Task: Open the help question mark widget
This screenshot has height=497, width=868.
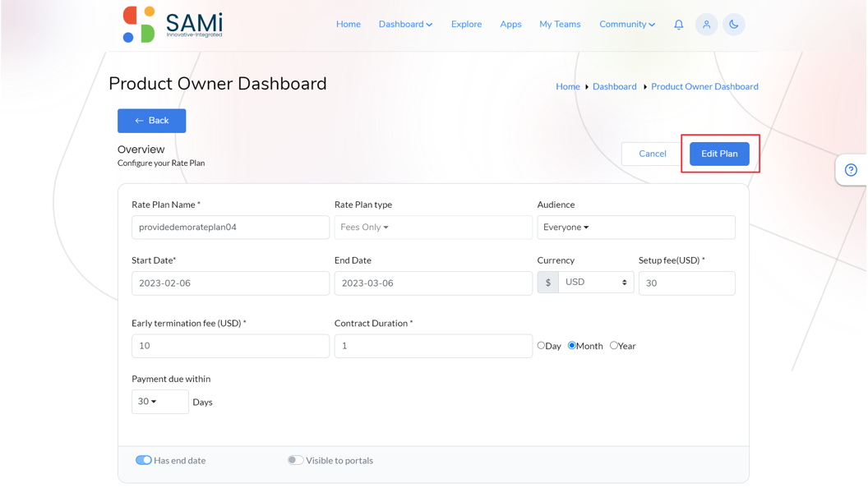Action: click(851, 170)
